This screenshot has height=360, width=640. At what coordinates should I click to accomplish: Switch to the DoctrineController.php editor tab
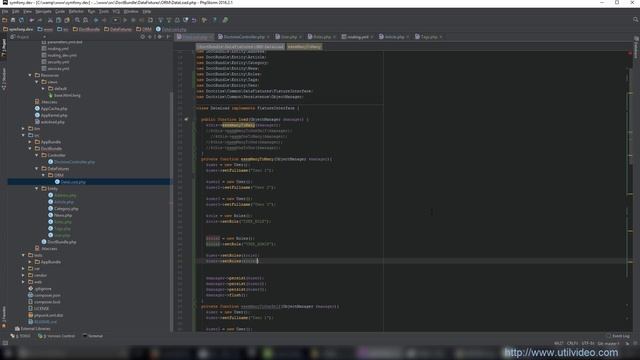pos(243,37)
